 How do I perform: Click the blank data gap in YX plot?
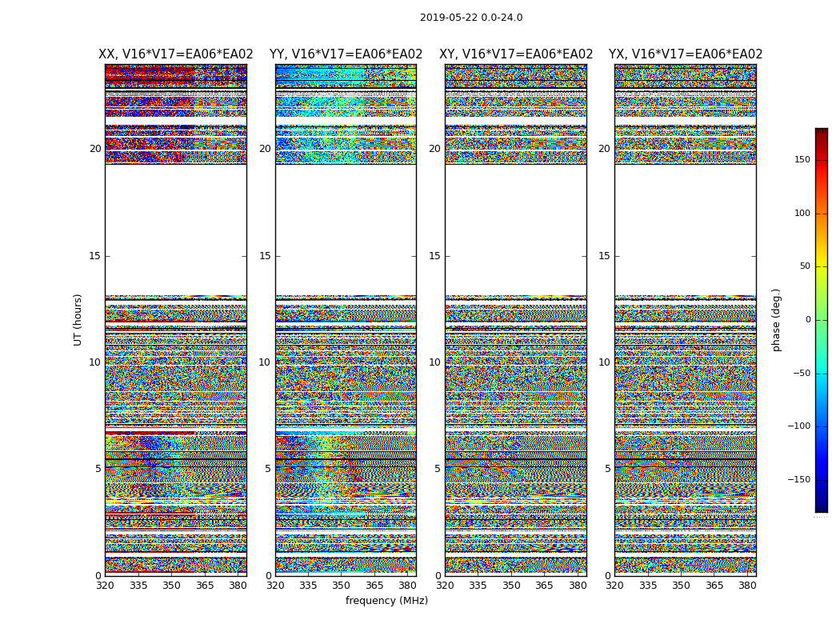pyautogui.click(x=685, y=230)
